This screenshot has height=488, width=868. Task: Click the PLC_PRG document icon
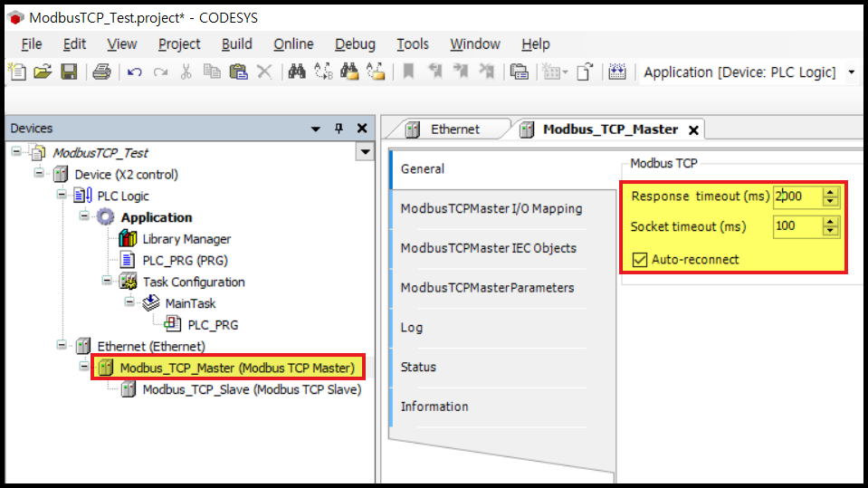point(128,260)
